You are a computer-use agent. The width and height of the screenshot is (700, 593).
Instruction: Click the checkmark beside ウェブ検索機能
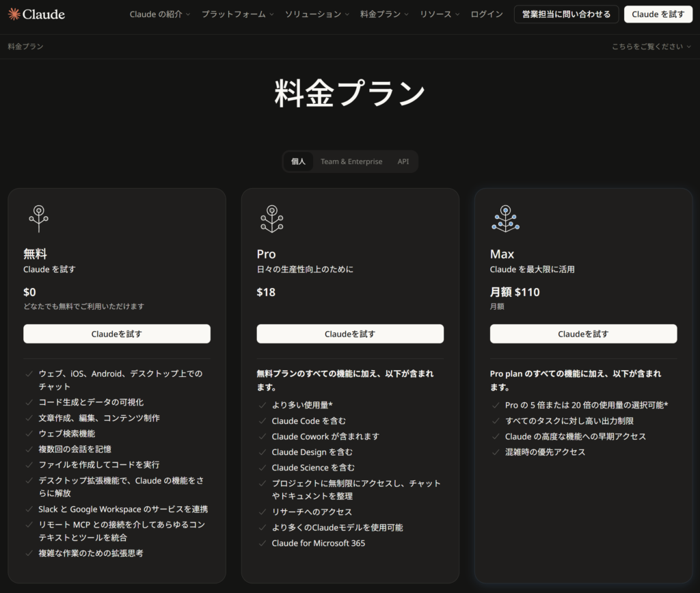click(29, 434)
